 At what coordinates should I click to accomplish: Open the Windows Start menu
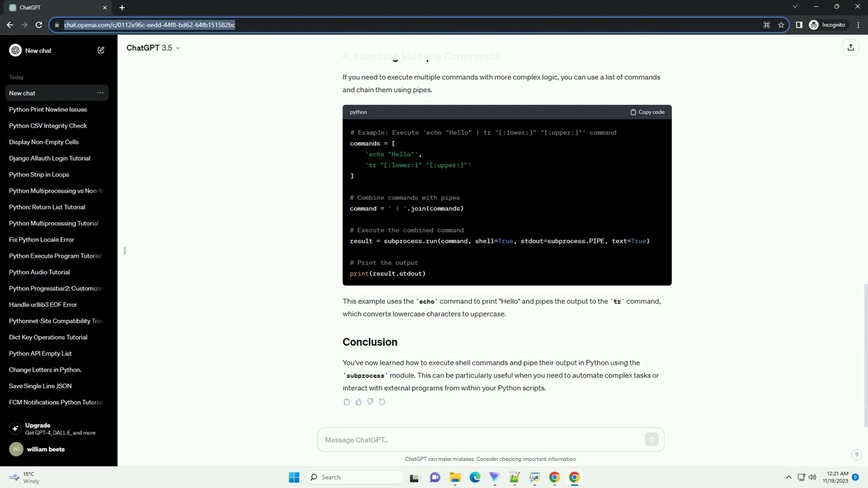click(x=294, y=477)
